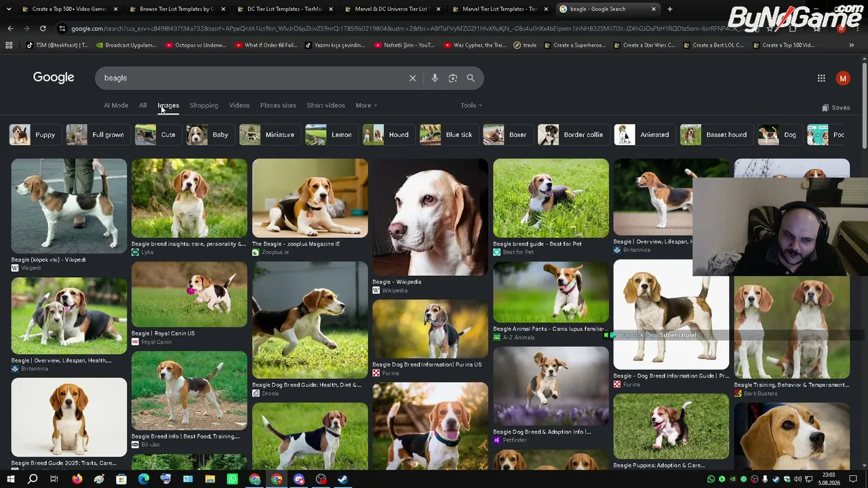
Task: Open 'Beagle Dog Breed Information | Purina US' link
Action: tap(427, 365)
